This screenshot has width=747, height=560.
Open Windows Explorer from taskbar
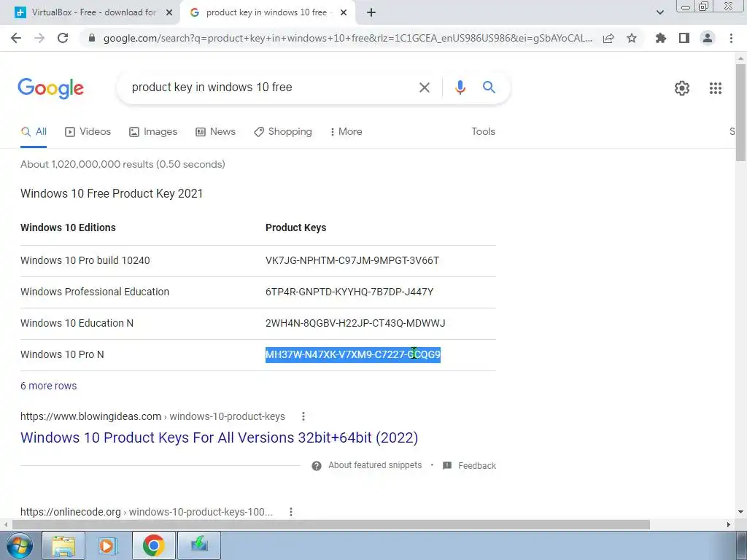pyautogui.click(x=64, y=545)
